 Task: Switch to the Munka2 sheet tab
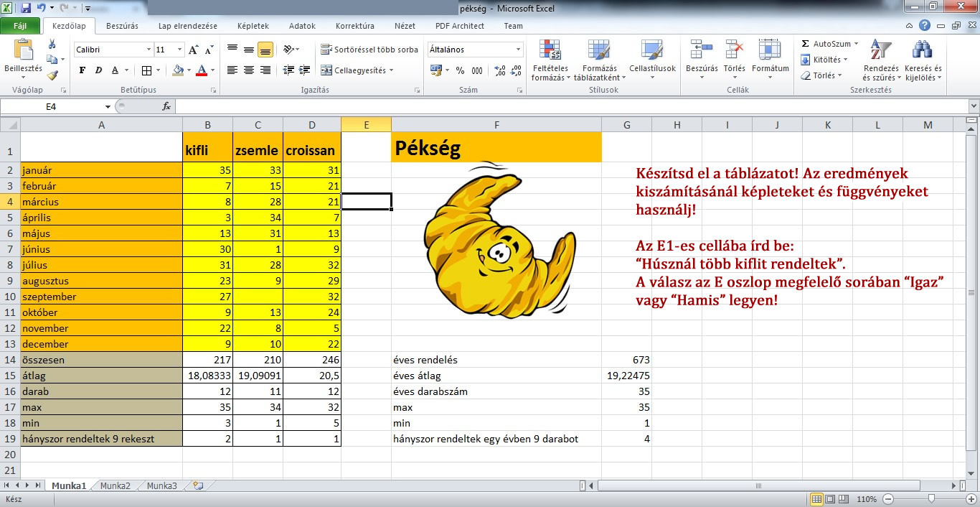tap(115, 486)
